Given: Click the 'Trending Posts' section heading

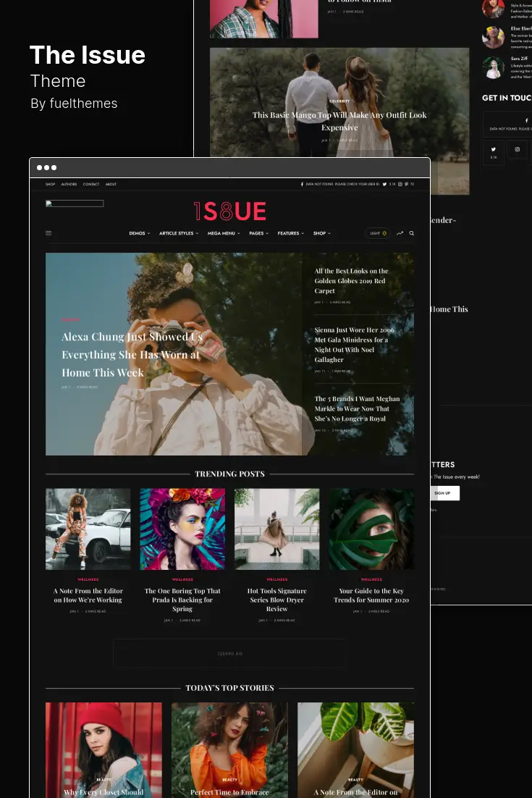Looking at the screenshot, I should coord(230,474).
